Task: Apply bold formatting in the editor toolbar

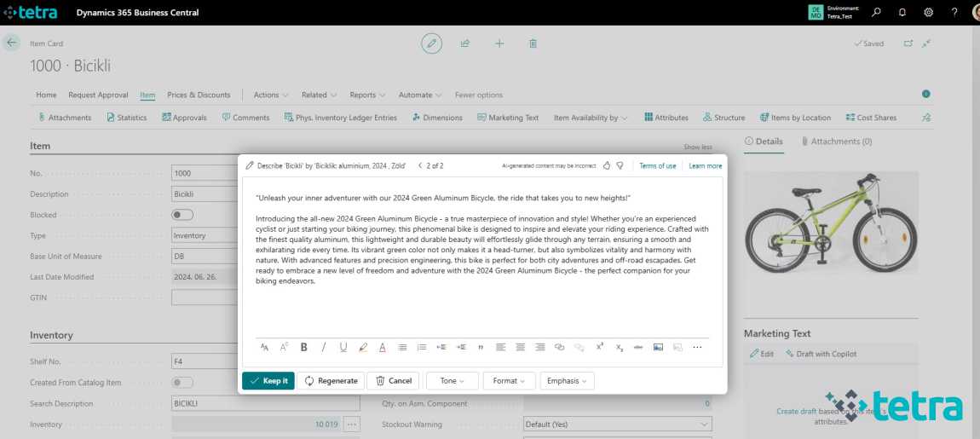Action: [303, 347]
